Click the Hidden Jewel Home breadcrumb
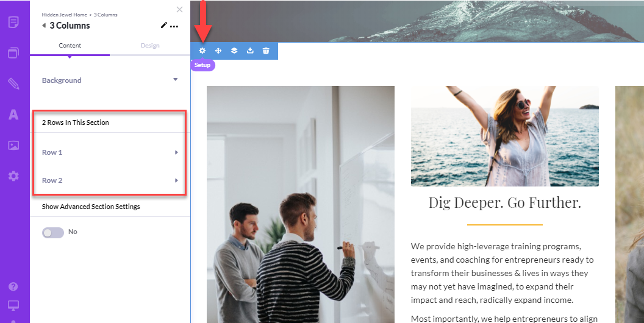 [65, 15]
